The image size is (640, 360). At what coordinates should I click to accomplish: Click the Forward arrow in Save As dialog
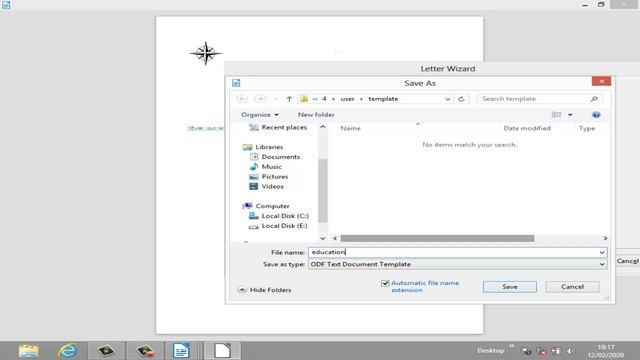tap(260, 99)
